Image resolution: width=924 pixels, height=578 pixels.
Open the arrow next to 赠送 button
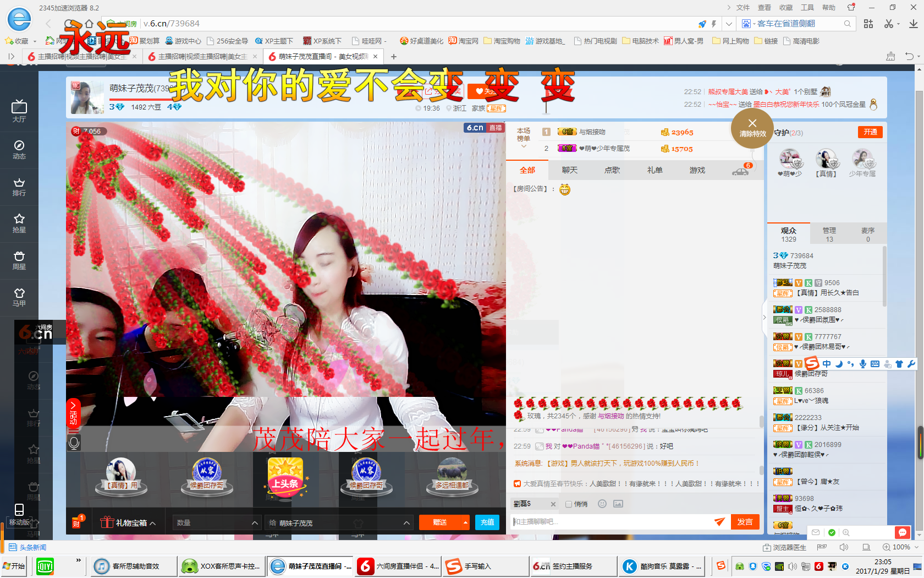pos(465,522)
